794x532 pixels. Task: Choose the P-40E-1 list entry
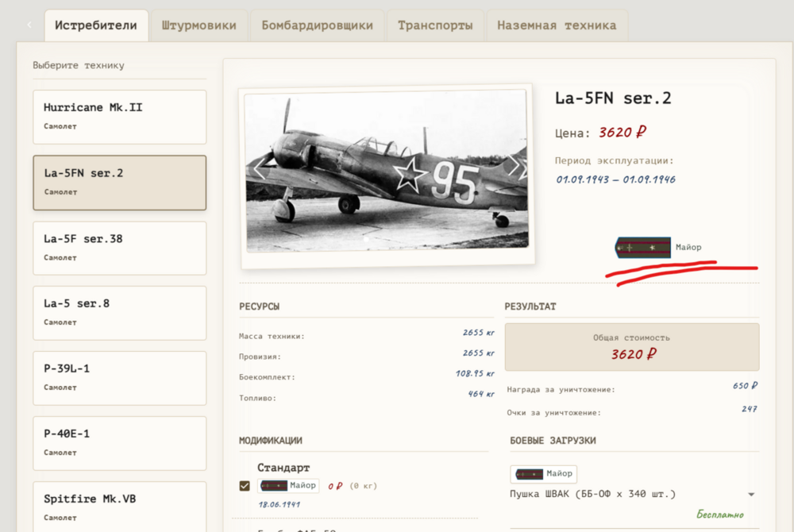click(x=119, y=442)
